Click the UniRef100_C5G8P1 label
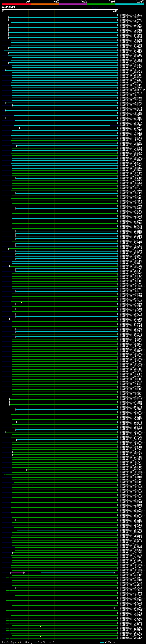Image resolution: width=146 pixels, height=644 pixels. pyautogui.click(x=131, y=193)
